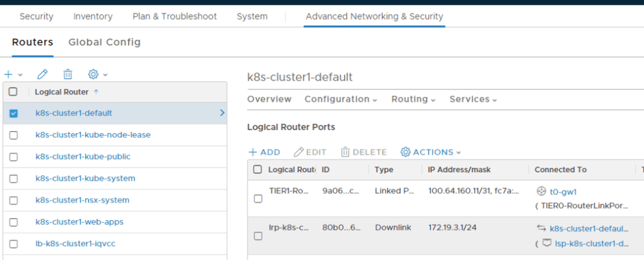Uncheck the k8s-cluster1-default router checkbox
This screenshot has width=644, height=260.
pos(13,114)
